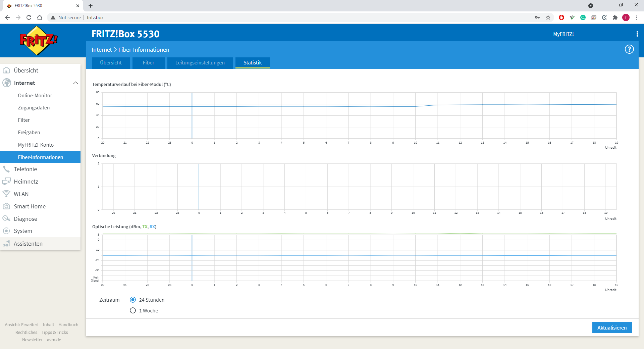Select the 1 Woche time range
The width and height of the screenshot is (644, 349).
(x=133, y=310)
